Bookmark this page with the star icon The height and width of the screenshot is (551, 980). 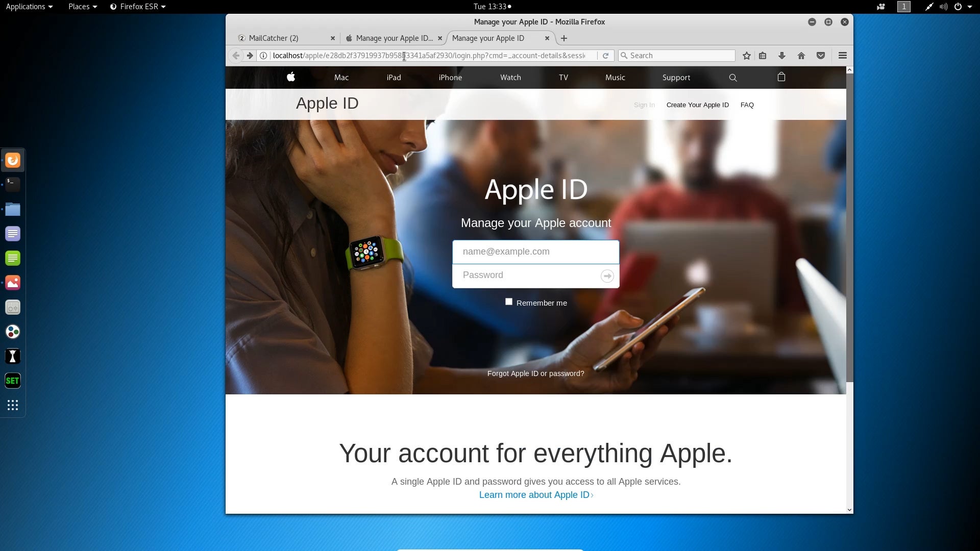(747, 56)
